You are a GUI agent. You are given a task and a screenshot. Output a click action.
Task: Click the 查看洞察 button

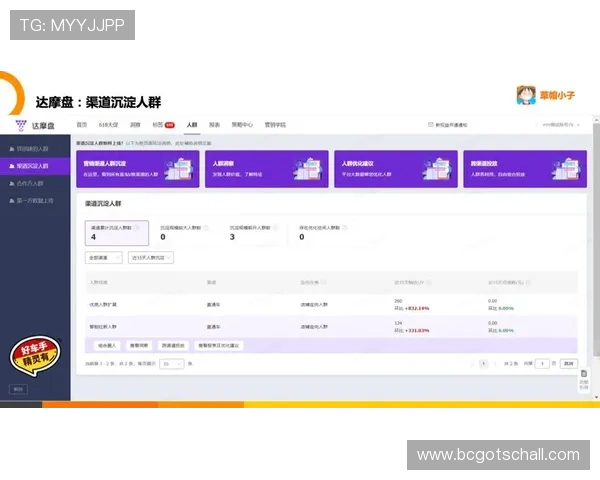139,345
